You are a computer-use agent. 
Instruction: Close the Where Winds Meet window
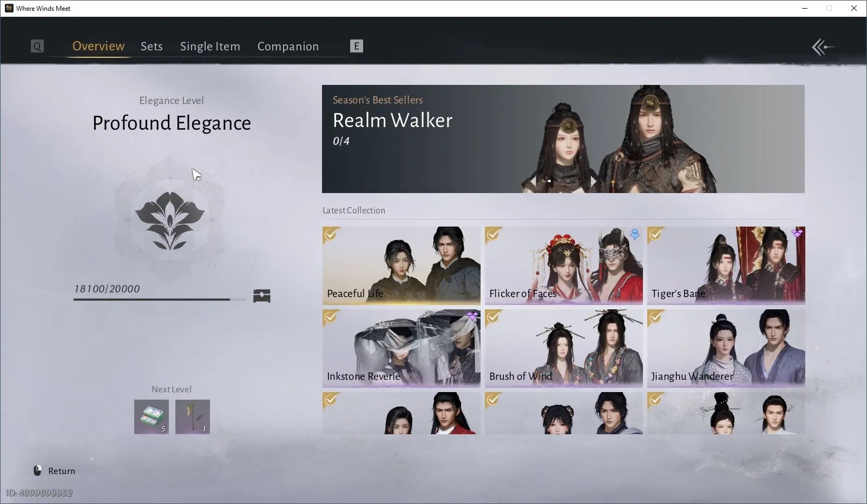coord(854,8)
